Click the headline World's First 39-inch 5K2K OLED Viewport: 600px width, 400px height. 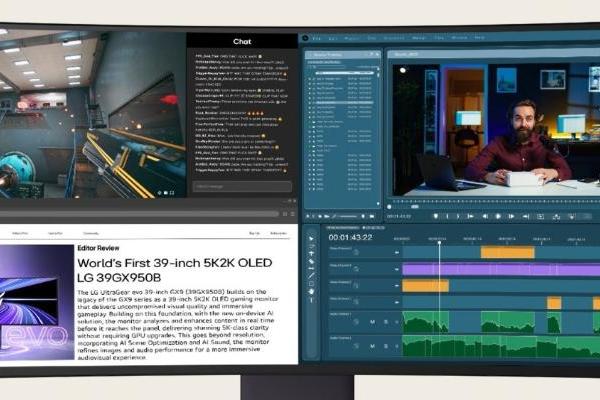click(175, 263)
